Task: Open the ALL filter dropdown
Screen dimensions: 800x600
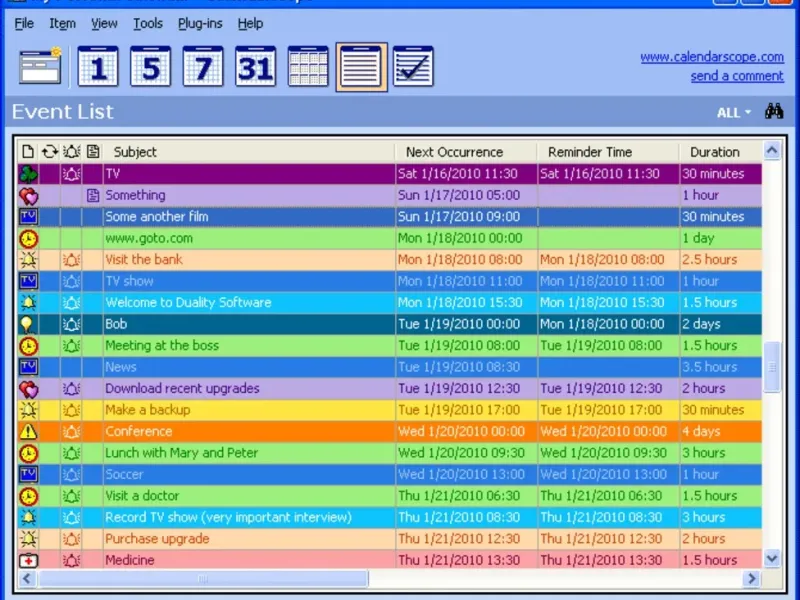Action: click(734, 112)
